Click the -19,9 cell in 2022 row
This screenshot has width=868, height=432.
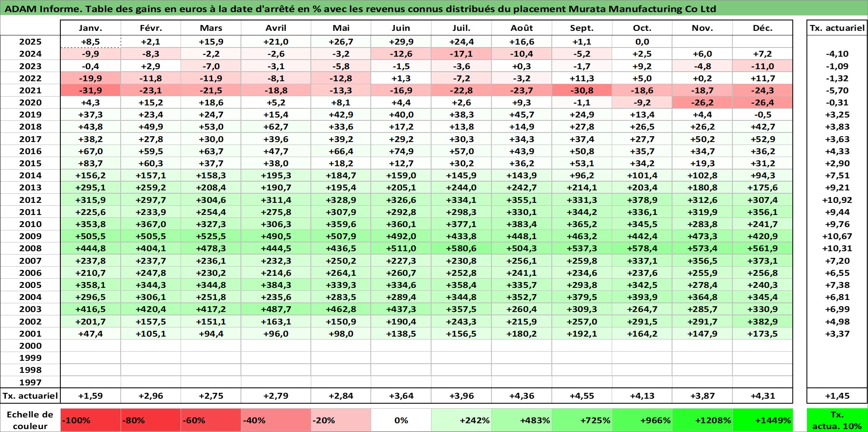point(90,78)
